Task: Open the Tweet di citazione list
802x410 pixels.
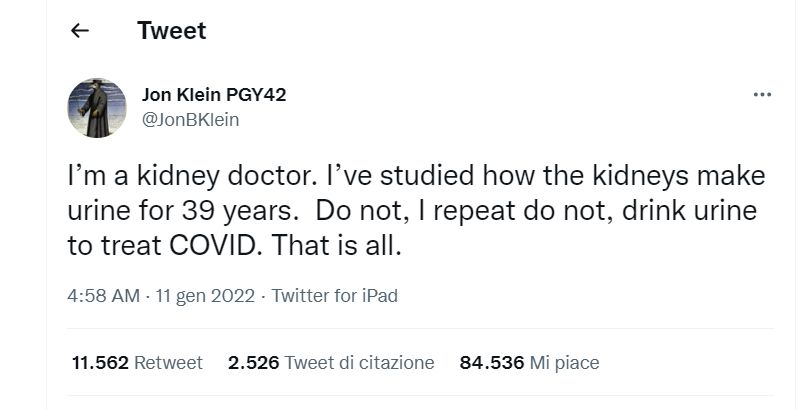Action: pos(360,362)
